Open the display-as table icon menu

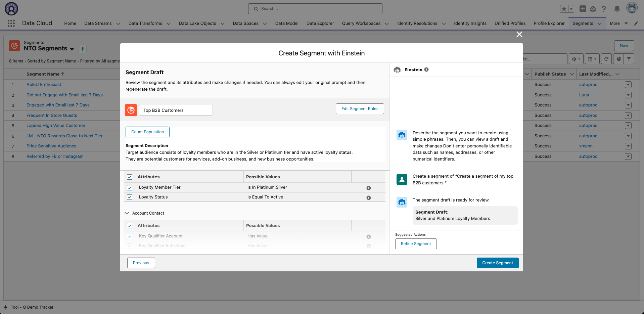pos(592,59)
